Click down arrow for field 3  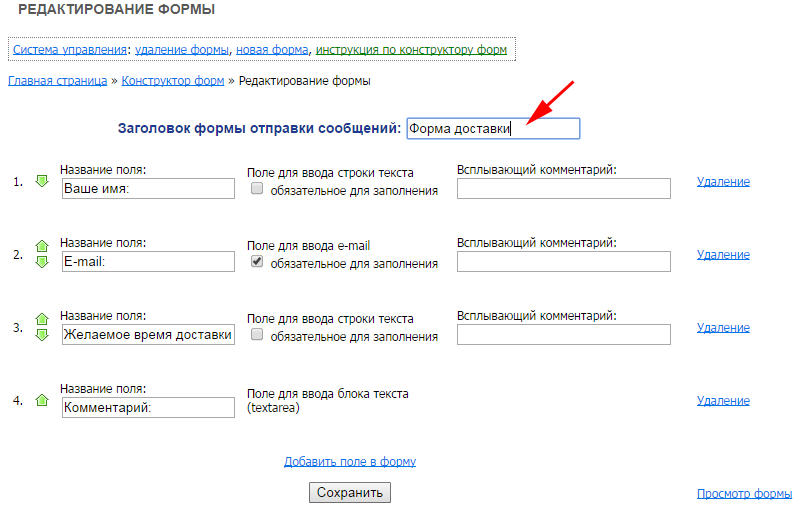pyautogui.click(x=42, y=335)
